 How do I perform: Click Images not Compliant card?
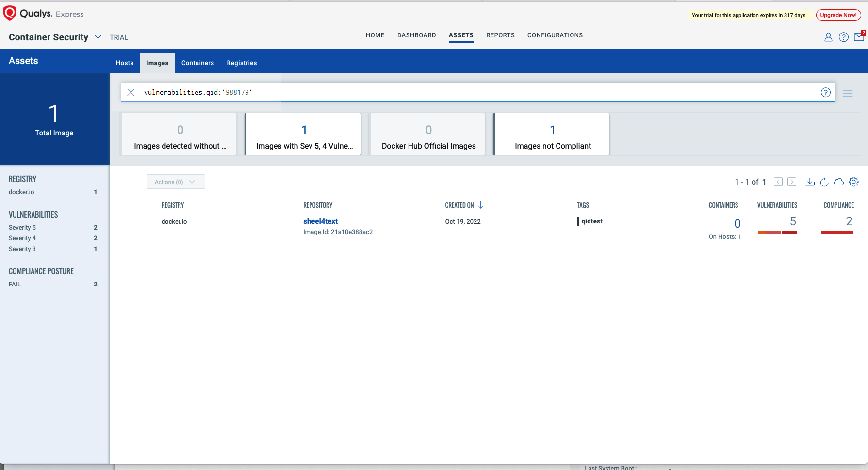click(552, 134)
